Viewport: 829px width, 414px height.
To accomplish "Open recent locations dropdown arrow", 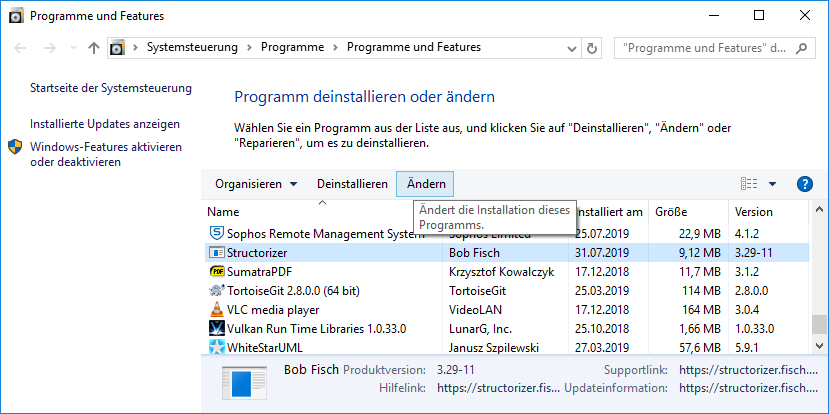I will [73, 48].
